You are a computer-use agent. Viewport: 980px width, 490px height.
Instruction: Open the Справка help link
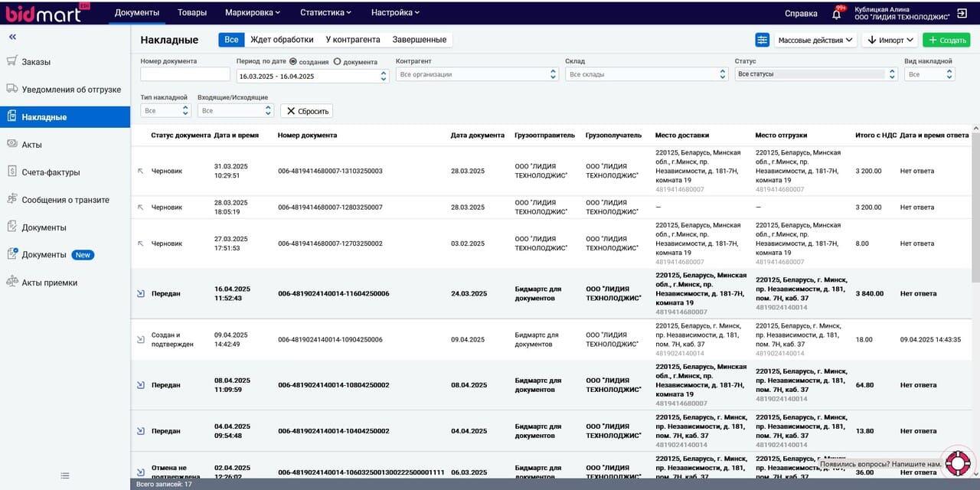click(x=801, y=13)
